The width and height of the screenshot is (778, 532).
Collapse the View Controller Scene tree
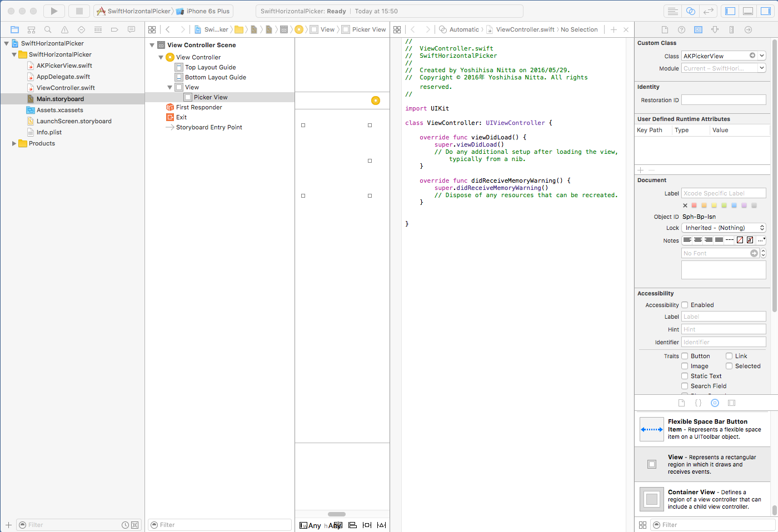(152, 45)
